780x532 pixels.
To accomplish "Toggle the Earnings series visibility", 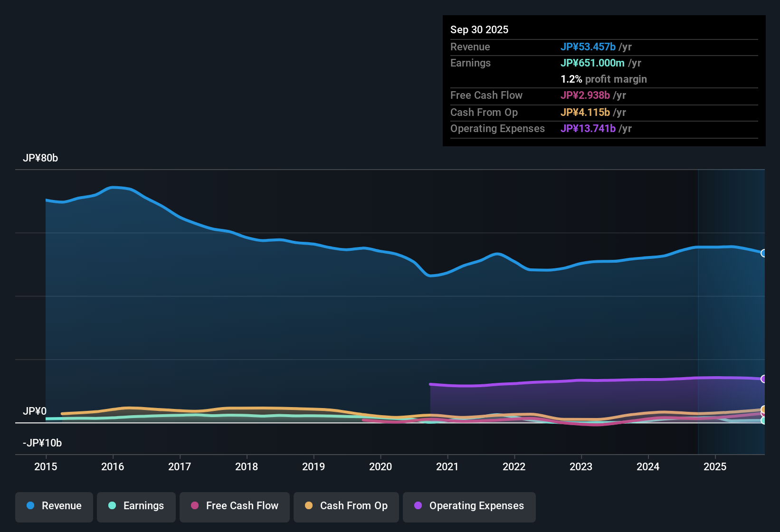I will pos(136,506).
